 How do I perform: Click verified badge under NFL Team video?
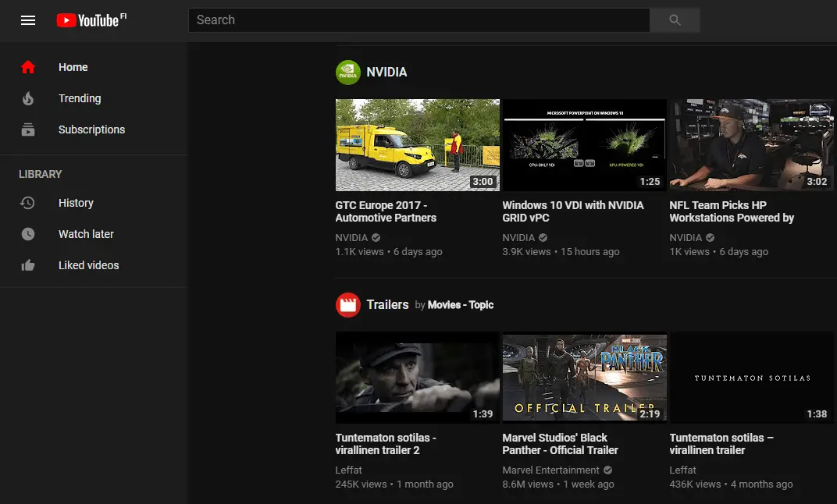coord(710,238)
